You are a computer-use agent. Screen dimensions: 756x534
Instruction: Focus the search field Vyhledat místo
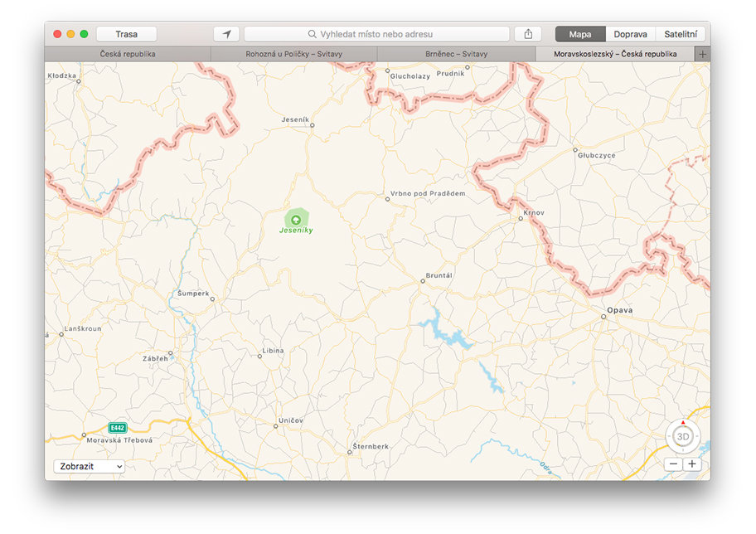(x=376, y=34)
